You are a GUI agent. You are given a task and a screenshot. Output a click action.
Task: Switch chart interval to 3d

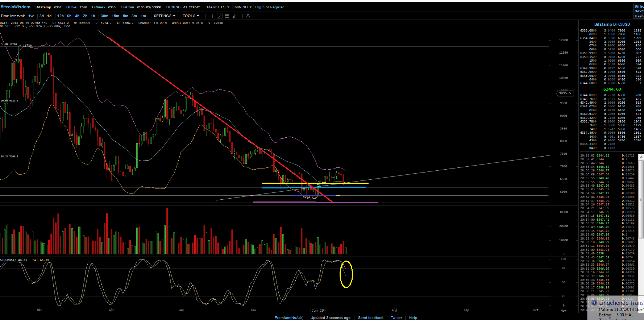(x=42, y=16)
